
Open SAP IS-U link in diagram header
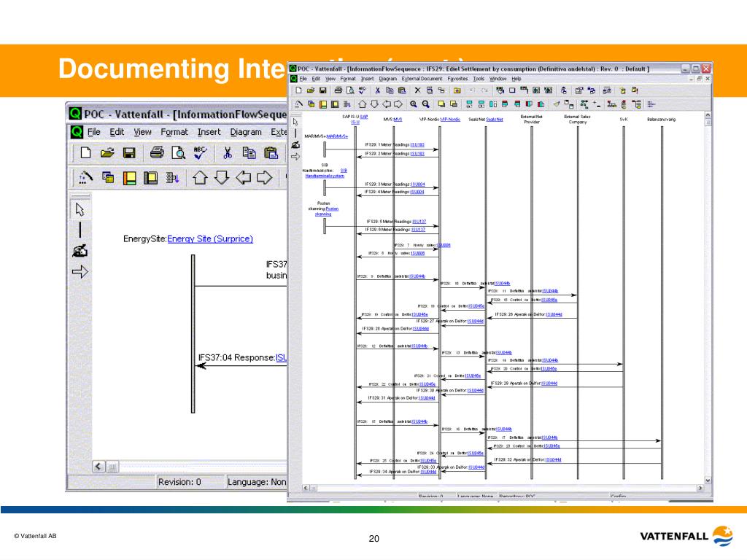click(360, 119)
